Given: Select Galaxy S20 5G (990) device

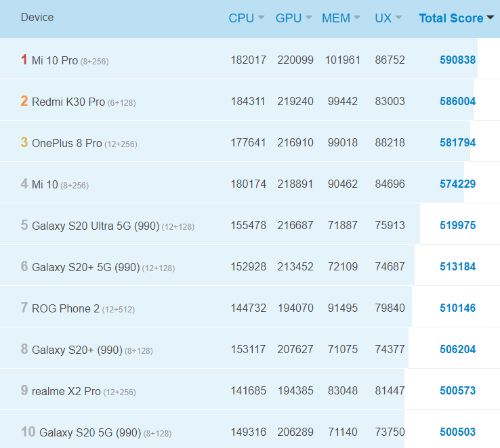Looking at the screenshot, I should 89,432.
